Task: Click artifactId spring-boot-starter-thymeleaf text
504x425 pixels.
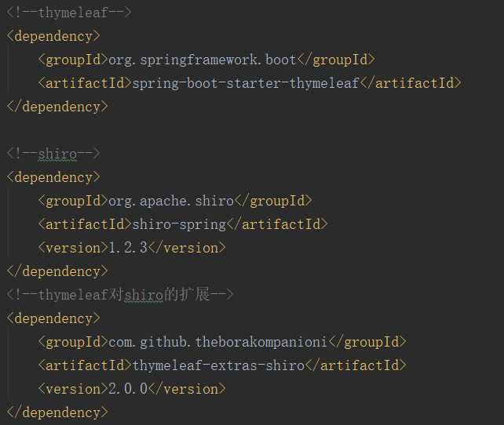Action: pos(246,83)
